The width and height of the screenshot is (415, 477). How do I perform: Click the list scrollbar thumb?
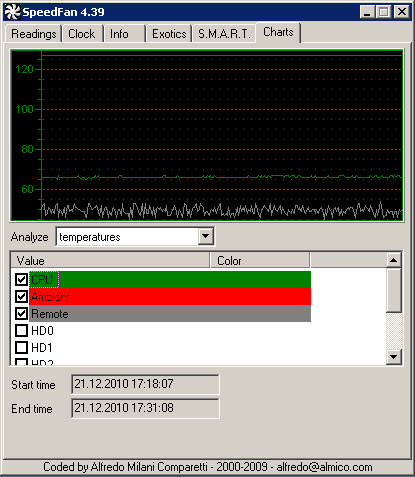[394, 290]
